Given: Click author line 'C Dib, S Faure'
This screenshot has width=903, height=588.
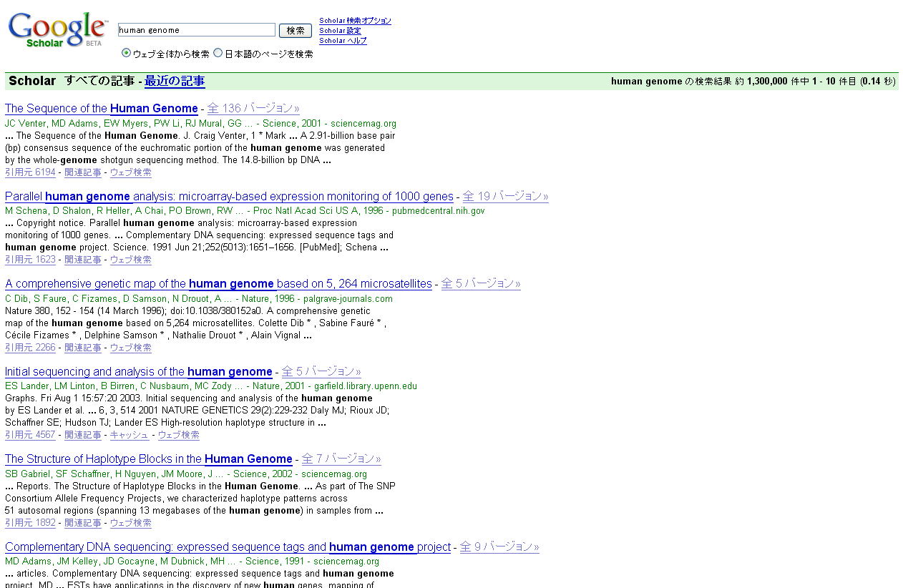Looking at the screenshot, I should point(199,299).
